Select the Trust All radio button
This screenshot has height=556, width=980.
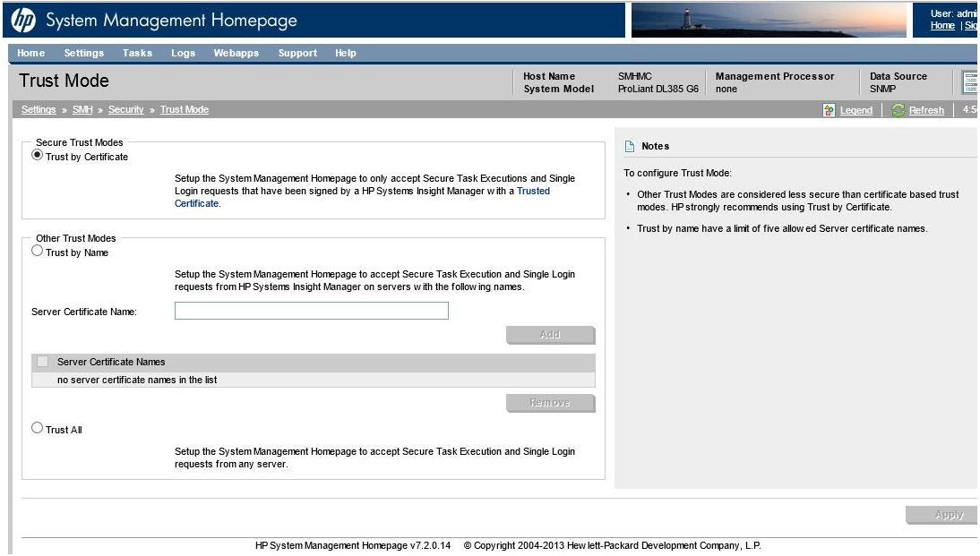tap(37, 428)
